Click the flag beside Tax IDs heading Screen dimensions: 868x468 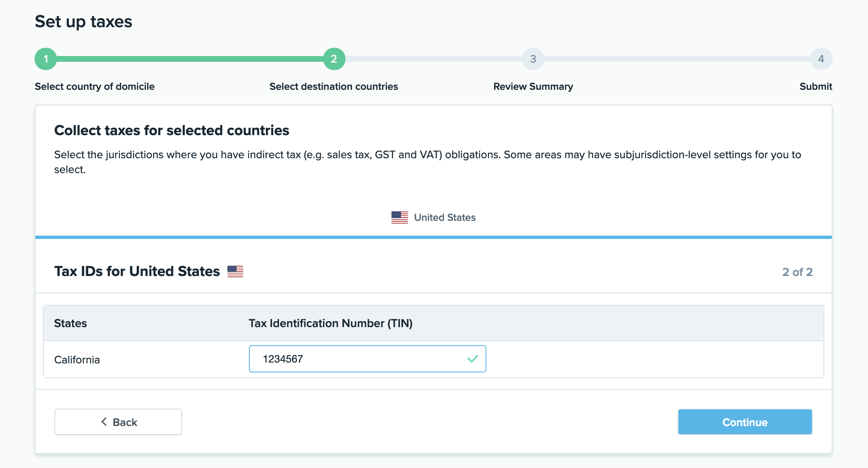[x=235, y=271]
